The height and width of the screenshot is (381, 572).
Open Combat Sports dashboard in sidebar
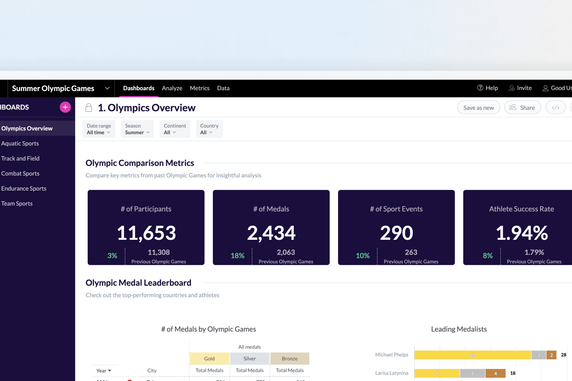[x=20, y=173]
